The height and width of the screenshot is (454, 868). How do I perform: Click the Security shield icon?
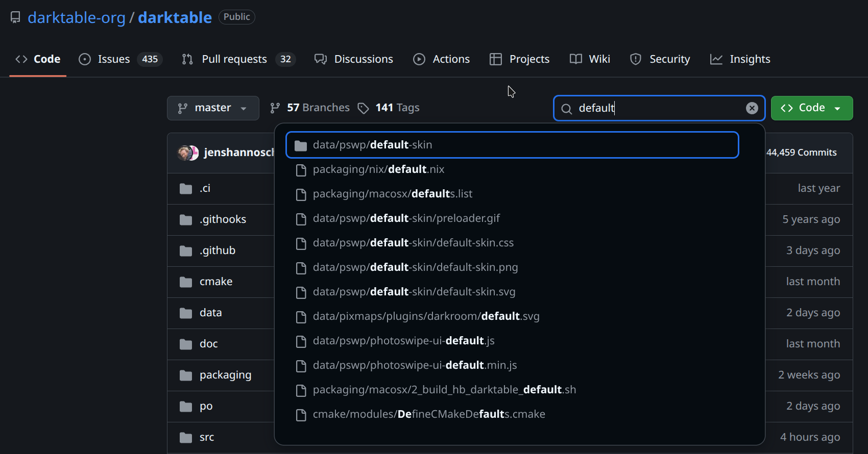pos(635,59)
